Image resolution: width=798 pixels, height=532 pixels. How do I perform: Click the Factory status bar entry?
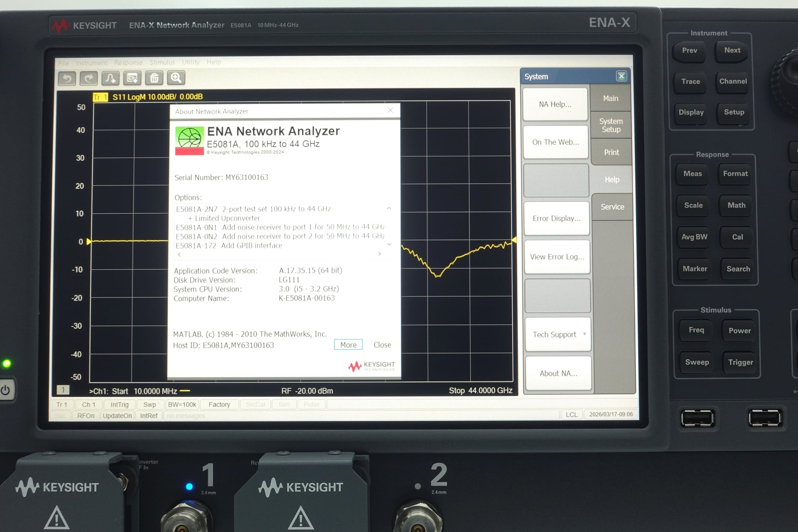click(219, 405)
